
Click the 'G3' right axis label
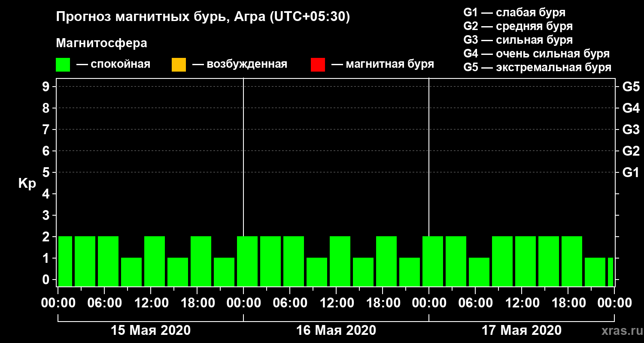click(631, 129)
